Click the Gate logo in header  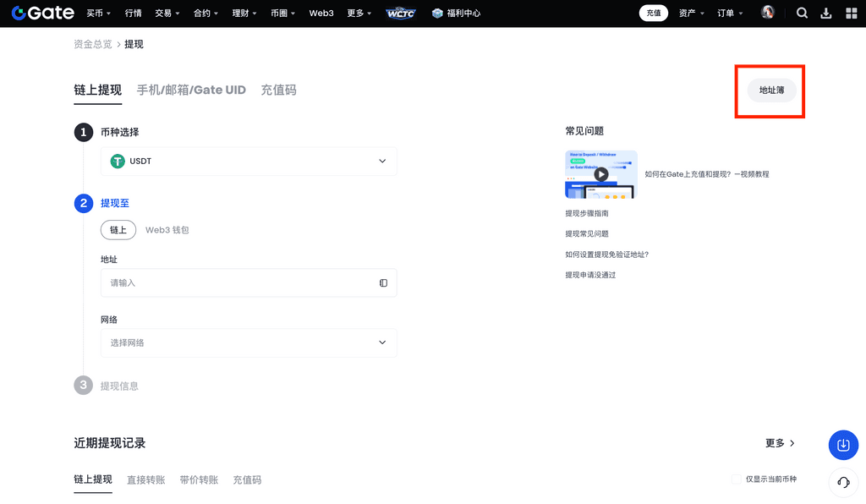coord(42,13)
